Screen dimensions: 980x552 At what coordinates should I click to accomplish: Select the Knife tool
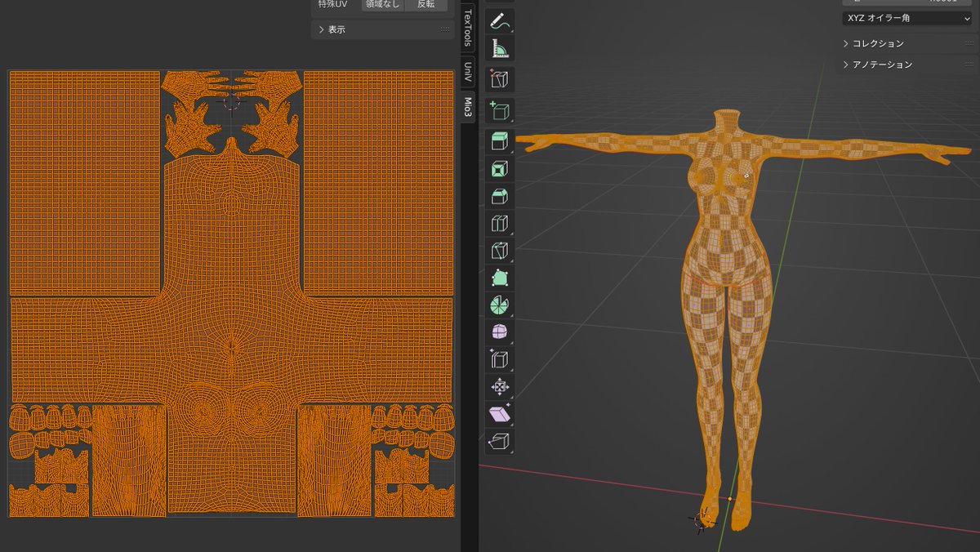pos(500,251)
